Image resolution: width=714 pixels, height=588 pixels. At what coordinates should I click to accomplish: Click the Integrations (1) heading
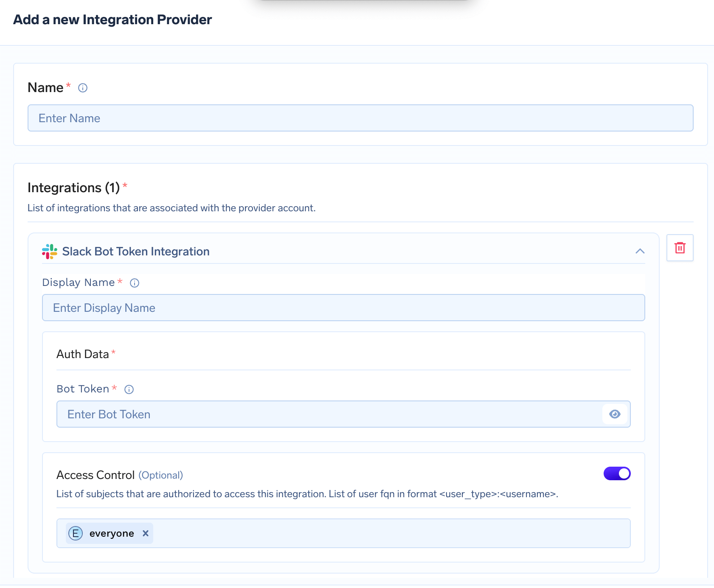pos(74,188)
